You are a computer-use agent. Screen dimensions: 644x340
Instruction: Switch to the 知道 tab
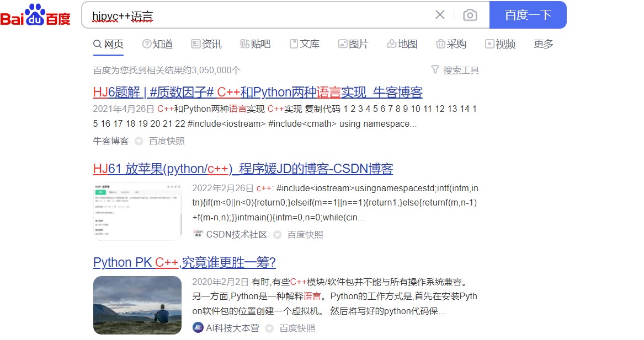coord(157,44)
